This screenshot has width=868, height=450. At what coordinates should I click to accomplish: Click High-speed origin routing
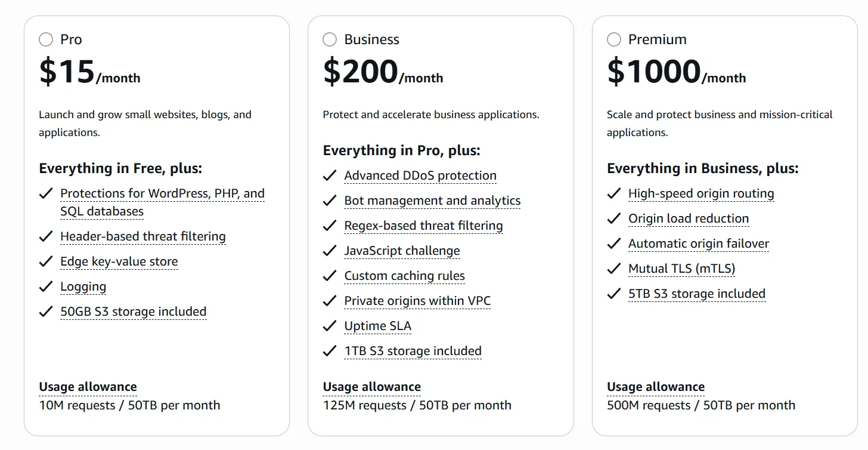pos(700,193)
